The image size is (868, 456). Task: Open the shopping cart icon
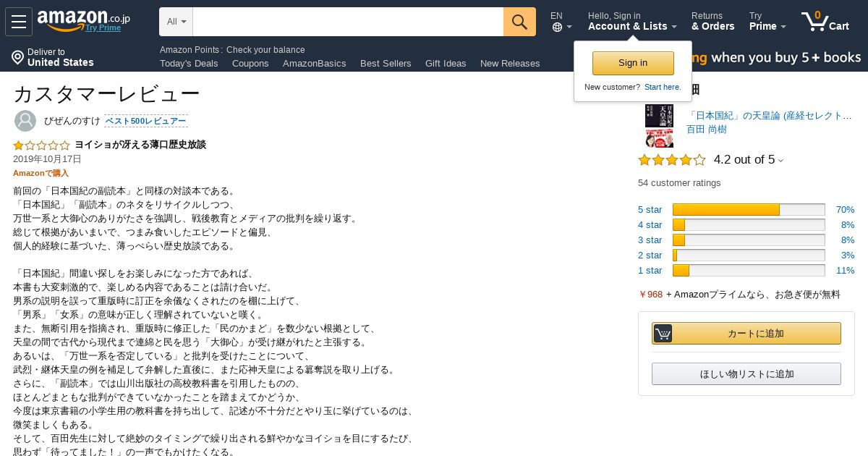tap(814, 21)
